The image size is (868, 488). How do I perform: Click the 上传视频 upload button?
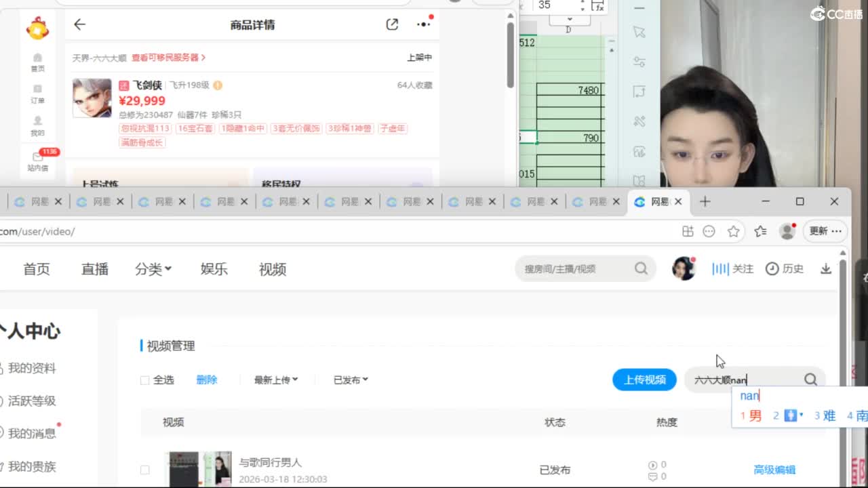click(644, 380)
